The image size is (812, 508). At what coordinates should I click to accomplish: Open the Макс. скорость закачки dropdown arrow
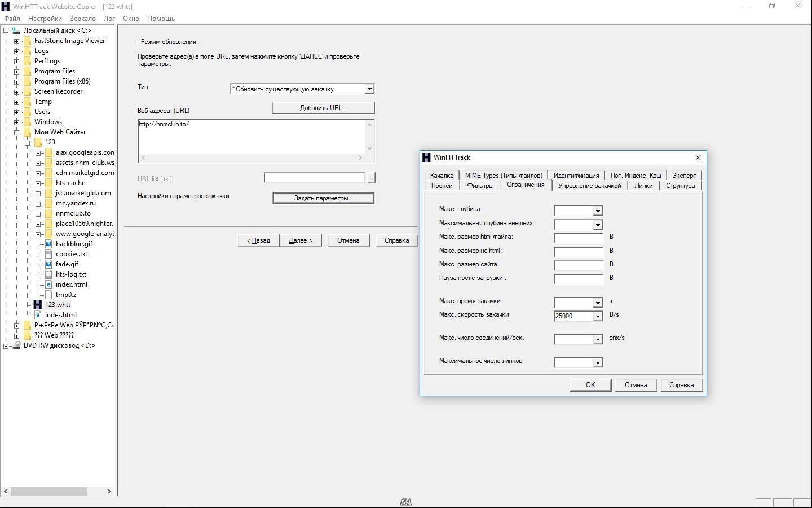point(598,316)
